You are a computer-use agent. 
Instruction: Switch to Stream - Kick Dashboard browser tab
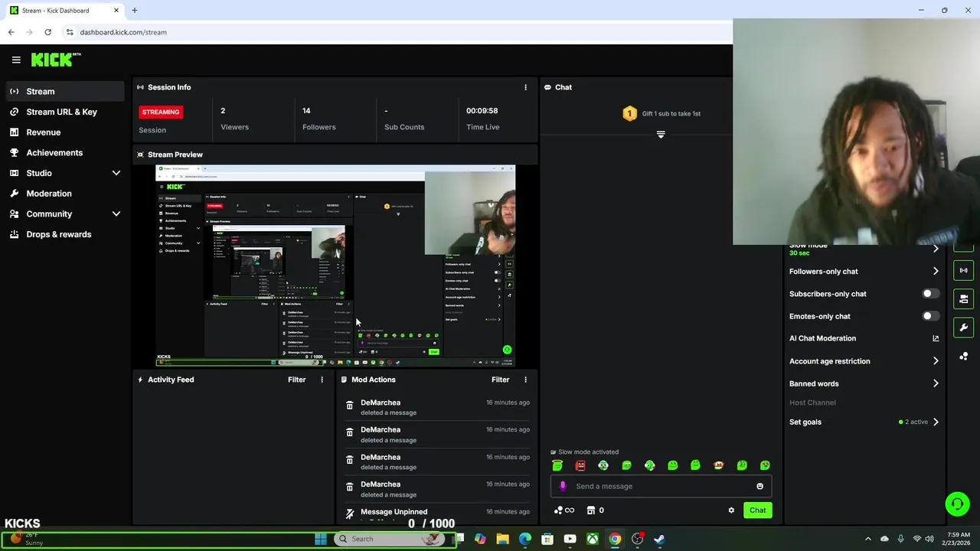tap(64, 11)
